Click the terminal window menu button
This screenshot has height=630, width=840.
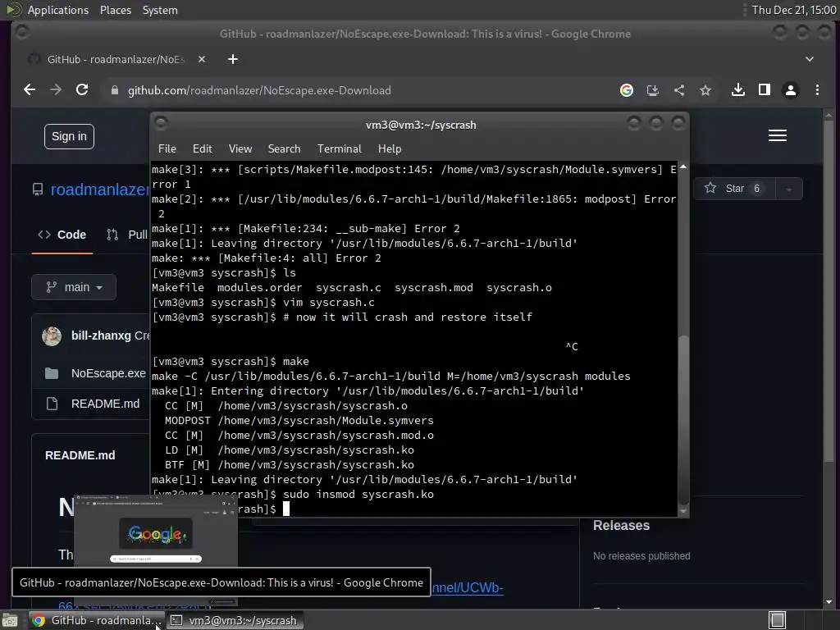(x=161, y=124)
